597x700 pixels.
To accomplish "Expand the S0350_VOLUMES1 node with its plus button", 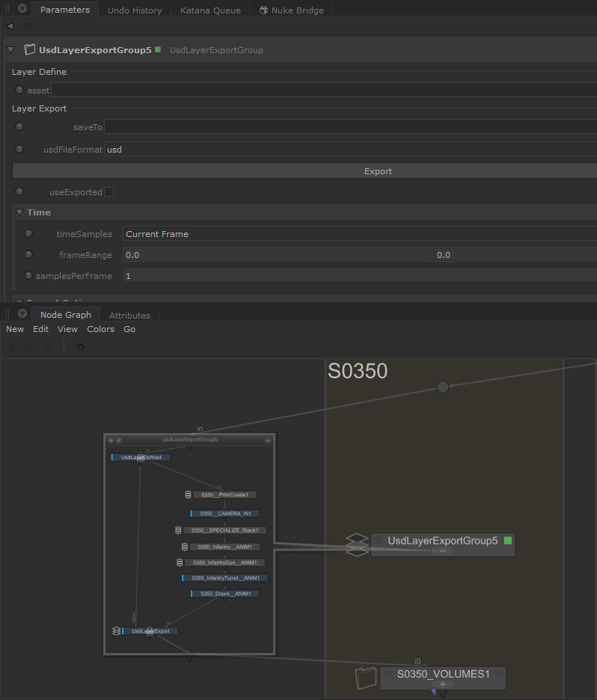I will 443,684.
